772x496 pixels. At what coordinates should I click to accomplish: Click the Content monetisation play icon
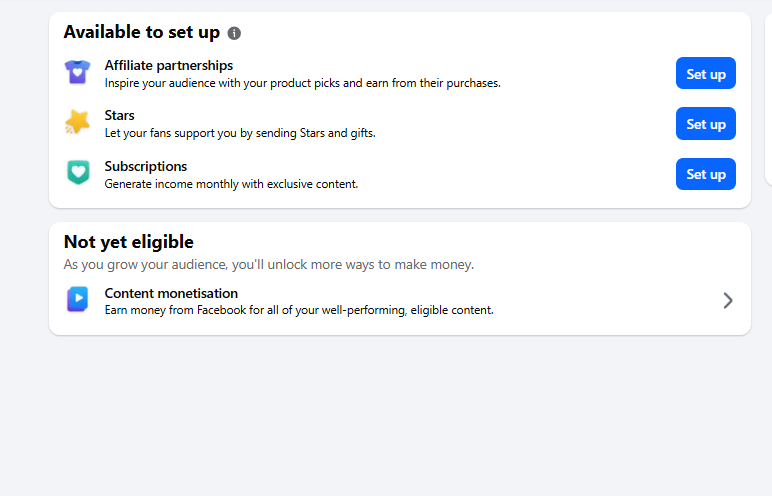point(78,299)
